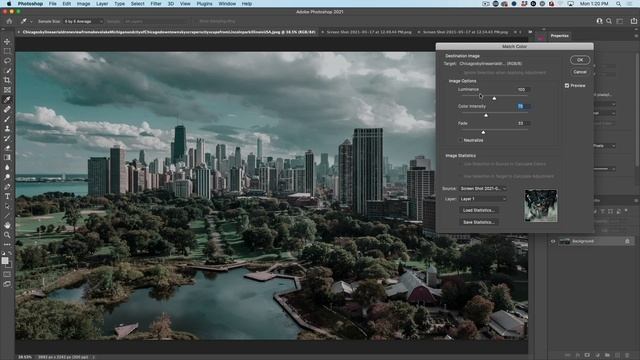Select the Rectangular Marquee tool
640x360 pixels.
point(7,51)
